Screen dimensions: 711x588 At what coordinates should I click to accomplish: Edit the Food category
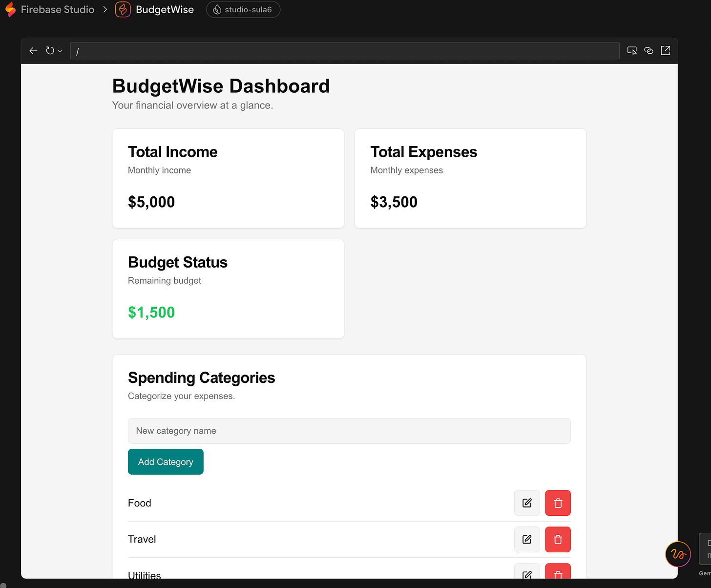coord(527,503)
